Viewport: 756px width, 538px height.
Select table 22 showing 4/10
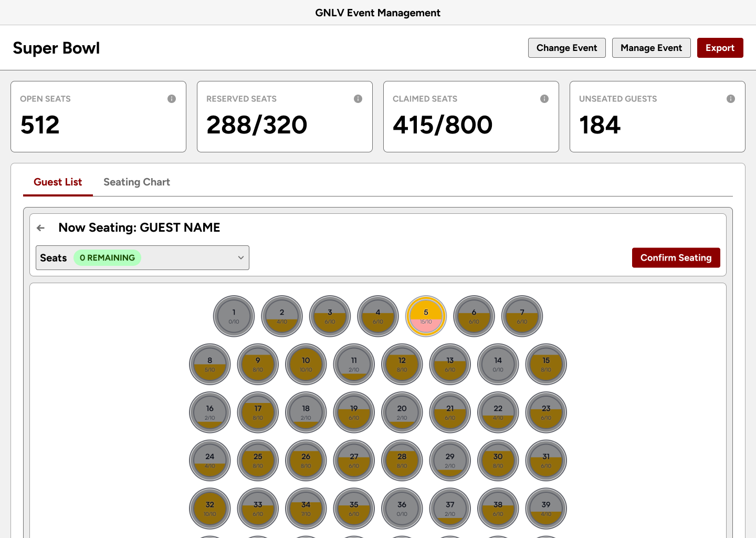coord(498,412)
